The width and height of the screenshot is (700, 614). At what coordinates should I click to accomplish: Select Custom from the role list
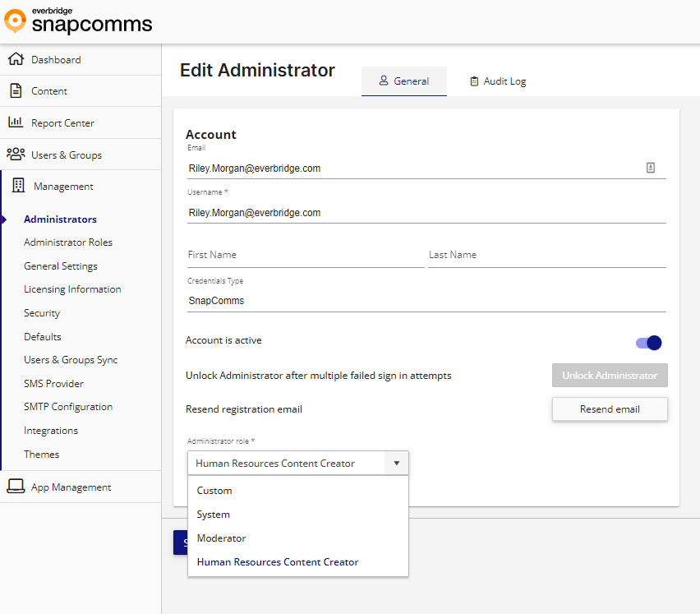(298, 491)
